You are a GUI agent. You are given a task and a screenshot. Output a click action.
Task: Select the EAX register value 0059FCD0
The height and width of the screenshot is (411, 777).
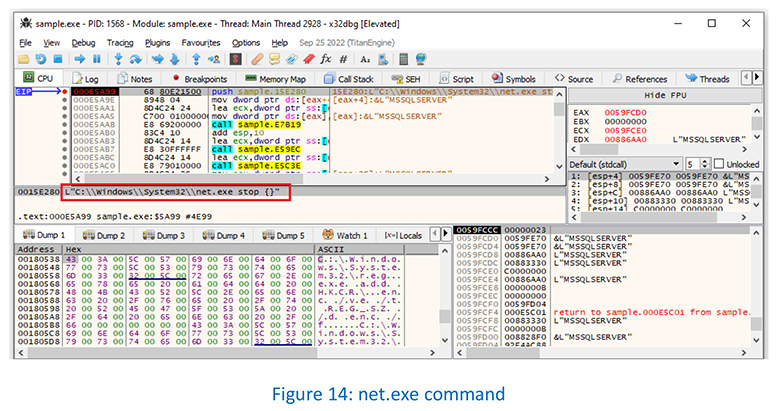pyautogui.click(x=625, y=113)
